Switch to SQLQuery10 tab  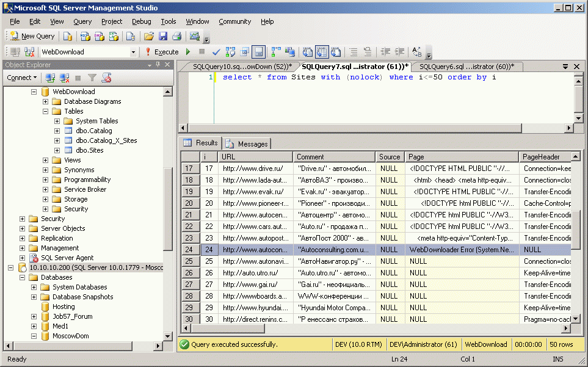(242, 67)
